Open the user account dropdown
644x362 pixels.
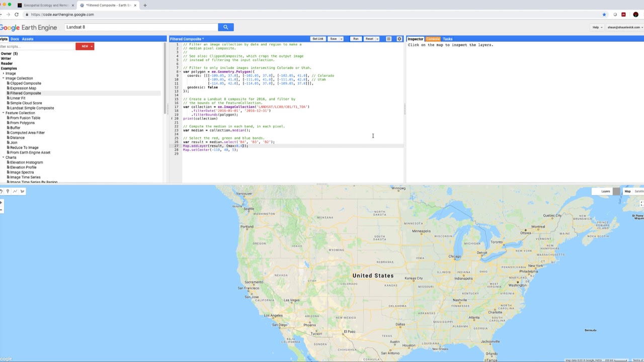(x=625, y=27)
